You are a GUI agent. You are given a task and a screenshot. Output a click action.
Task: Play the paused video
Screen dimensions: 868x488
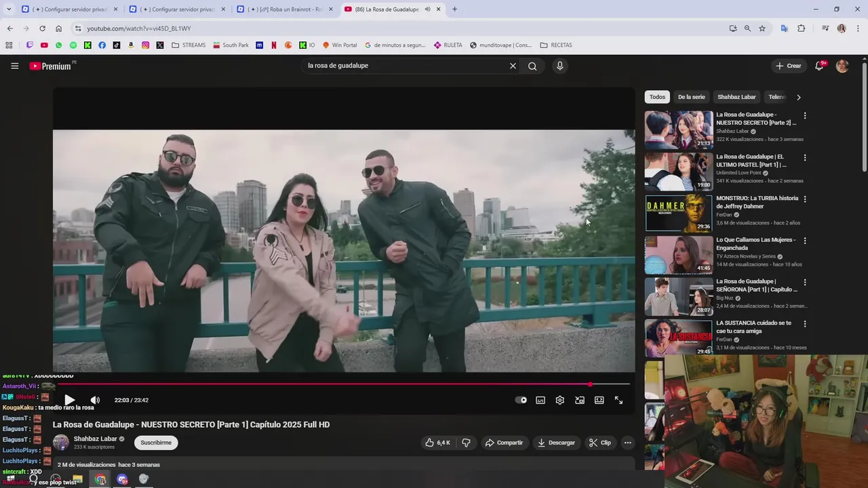(x=69, y=400)
